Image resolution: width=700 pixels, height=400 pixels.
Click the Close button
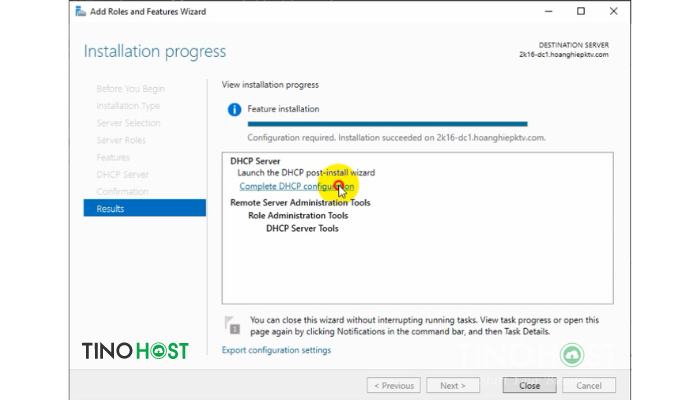(x=529, y=385)
